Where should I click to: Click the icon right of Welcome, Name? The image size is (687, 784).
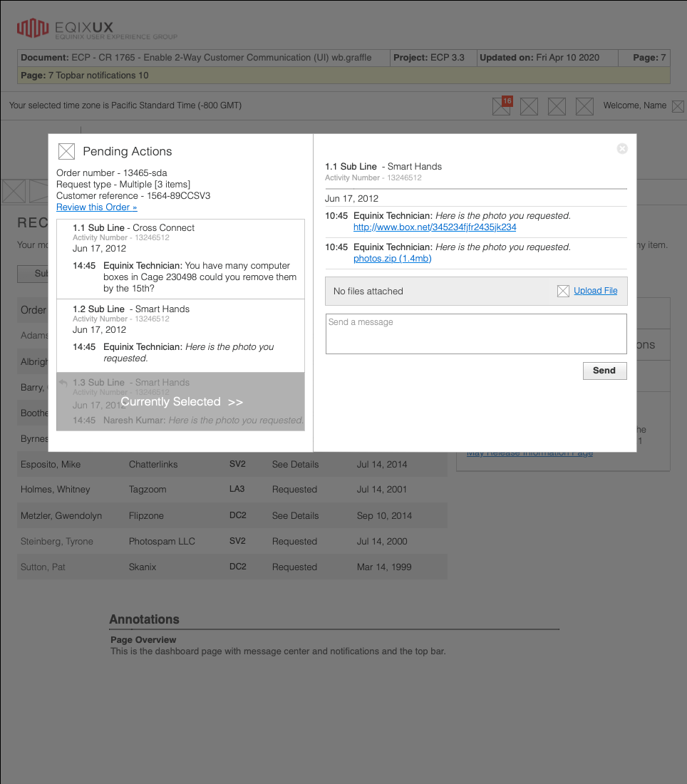[x=678, y=106]
